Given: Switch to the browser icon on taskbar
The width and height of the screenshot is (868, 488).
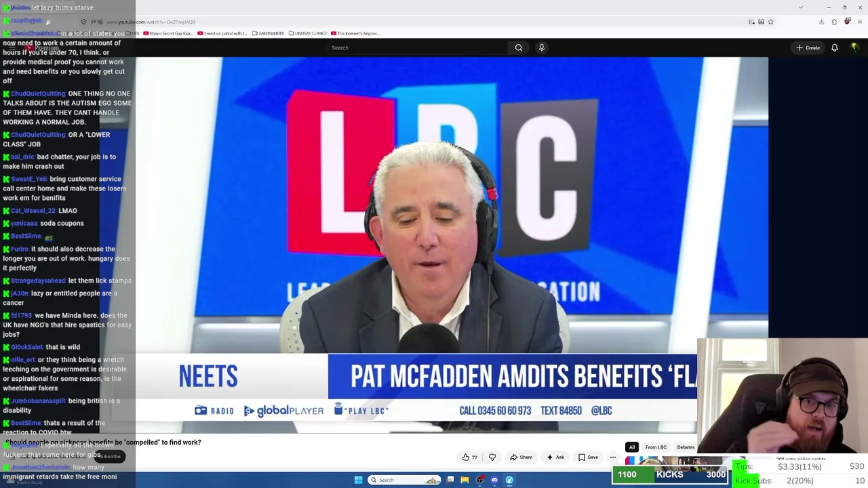Looking at the screenshot, I should pos(509,480).
